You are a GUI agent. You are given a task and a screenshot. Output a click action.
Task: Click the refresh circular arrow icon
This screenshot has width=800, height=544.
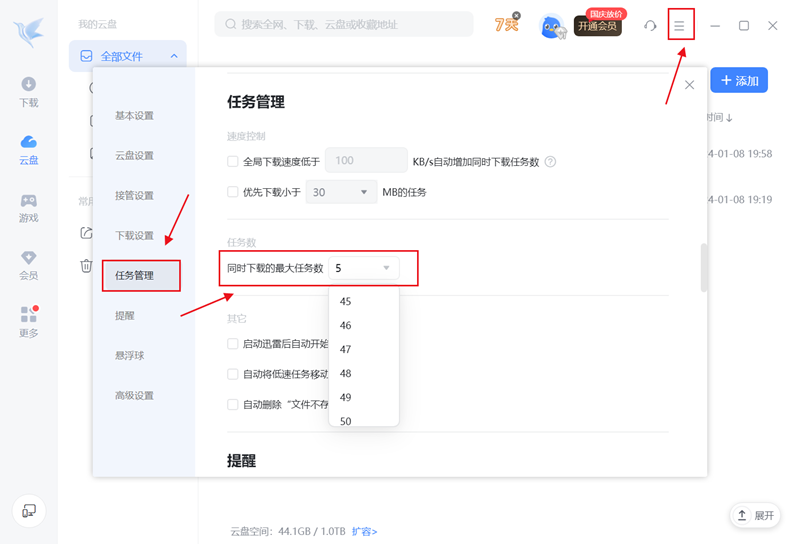point(650,26)
